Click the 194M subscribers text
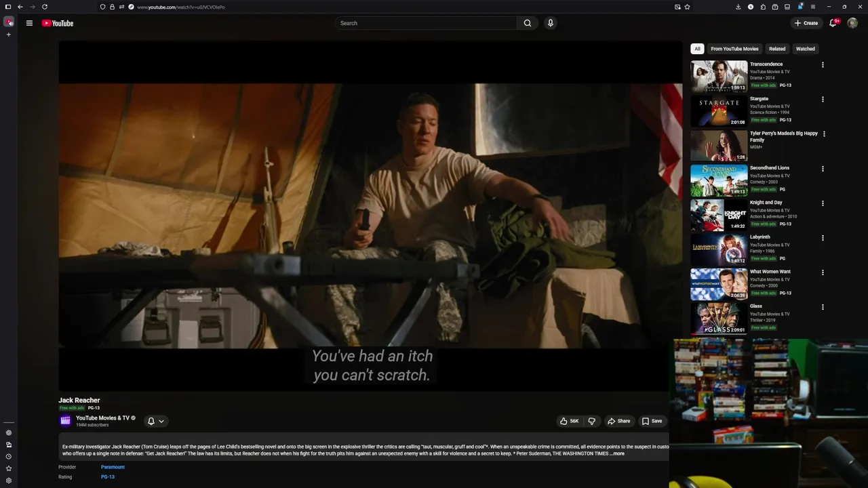 [92, 425]
